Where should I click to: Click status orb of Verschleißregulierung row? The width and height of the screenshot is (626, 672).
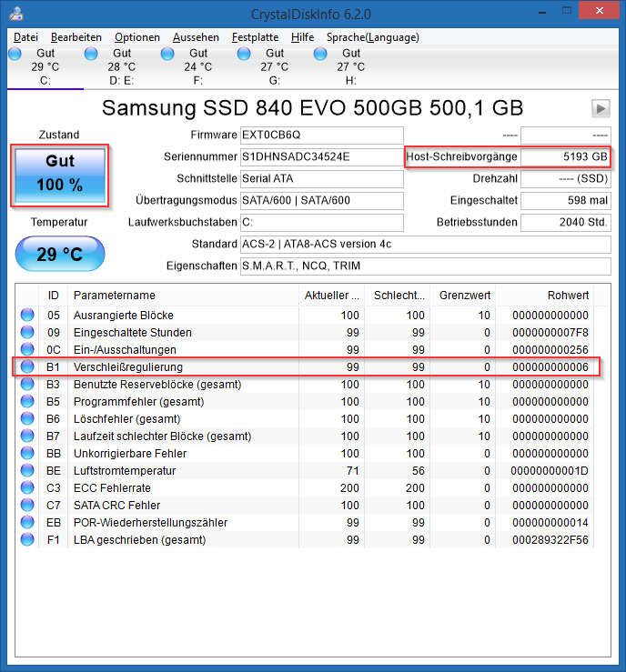point(27,366)
